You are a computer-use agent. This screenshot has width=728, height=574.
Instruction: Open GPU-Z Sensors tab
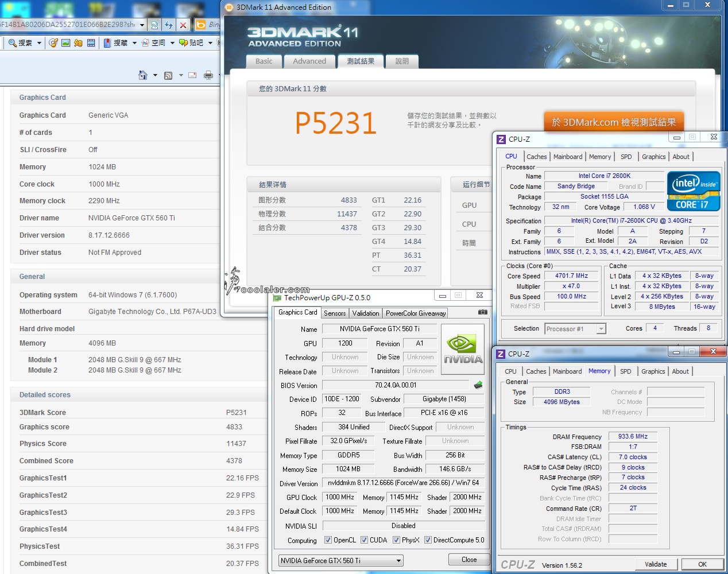point(335,313)
